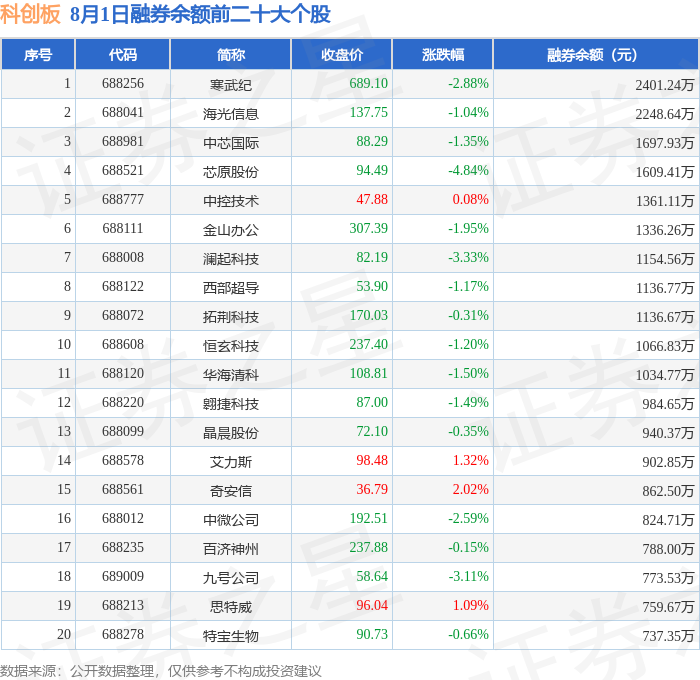Click the closing price 689.10
700x680 pixels.
(368, 83)
